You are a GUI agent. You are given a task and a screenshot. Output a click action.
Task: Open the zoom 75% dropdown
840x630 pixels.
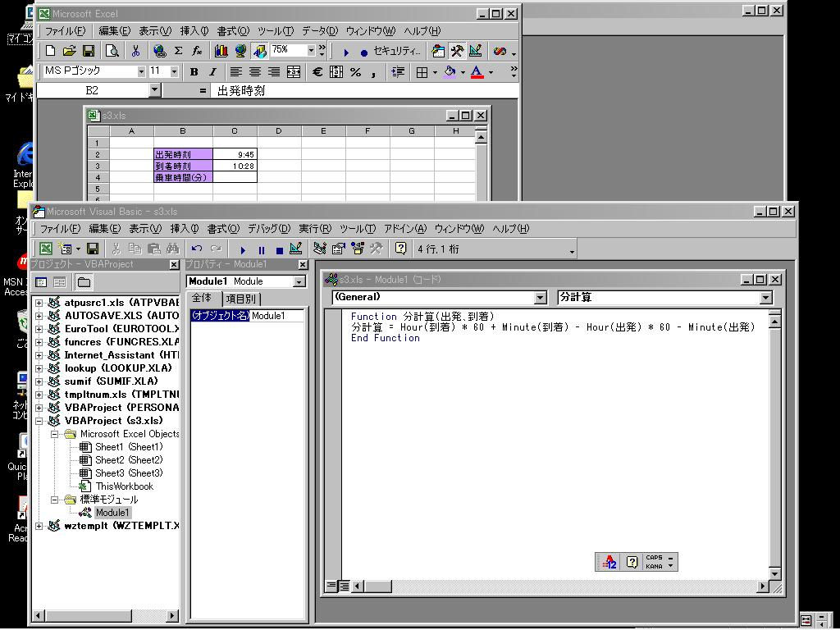point(311,50)
